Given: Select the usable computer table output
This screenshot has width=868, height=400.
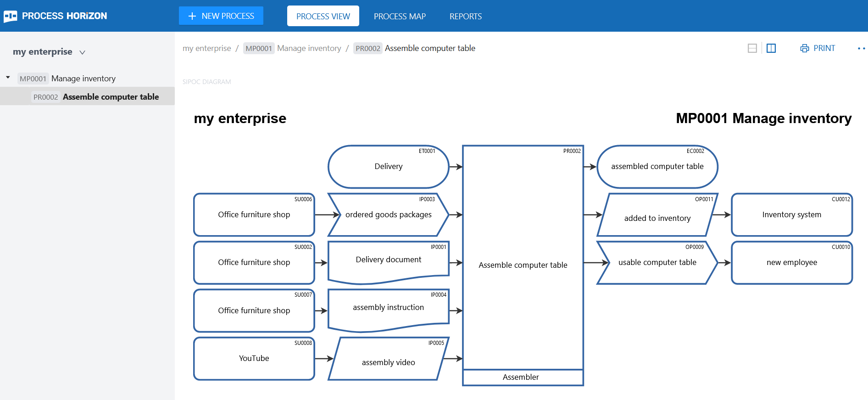Looking at the screenshot, I should (x=657, y=263).
